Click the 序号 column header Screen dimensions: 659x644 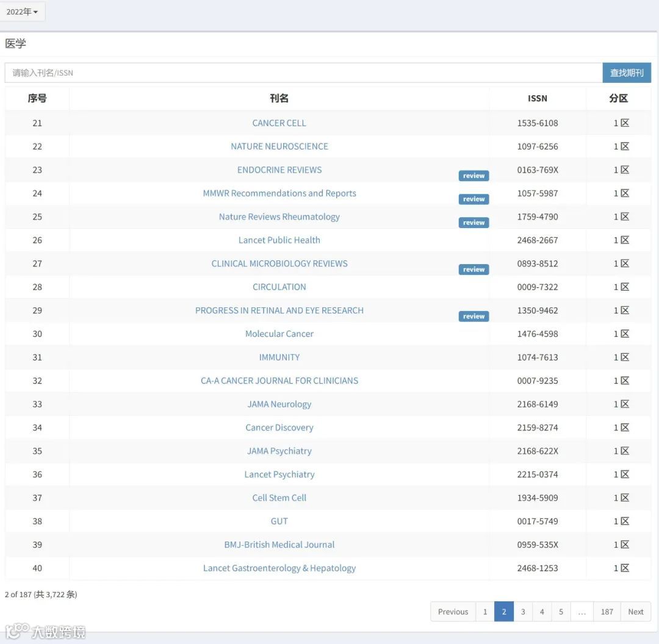37,98
